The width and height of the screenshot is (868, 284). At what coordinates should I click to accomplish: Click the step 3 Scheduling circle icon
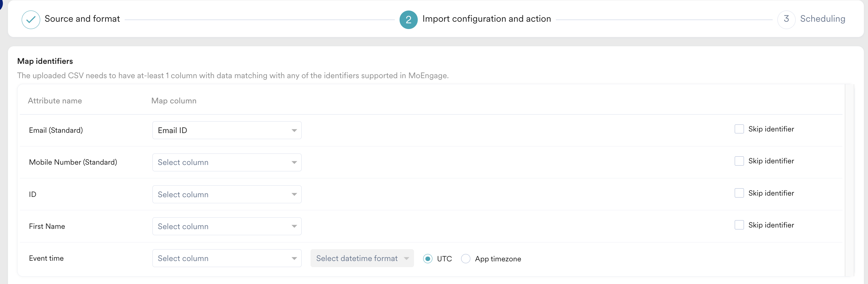pos(786,19)
